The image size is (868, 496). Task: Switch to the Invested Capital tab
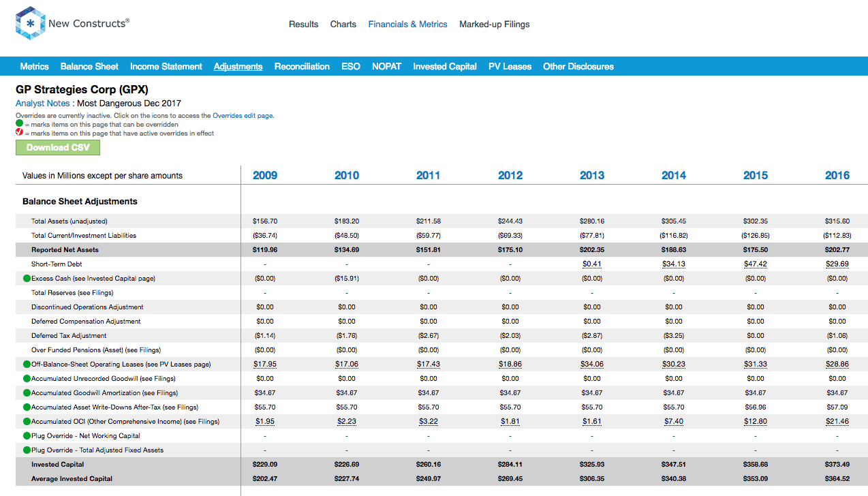click(445, 66)
